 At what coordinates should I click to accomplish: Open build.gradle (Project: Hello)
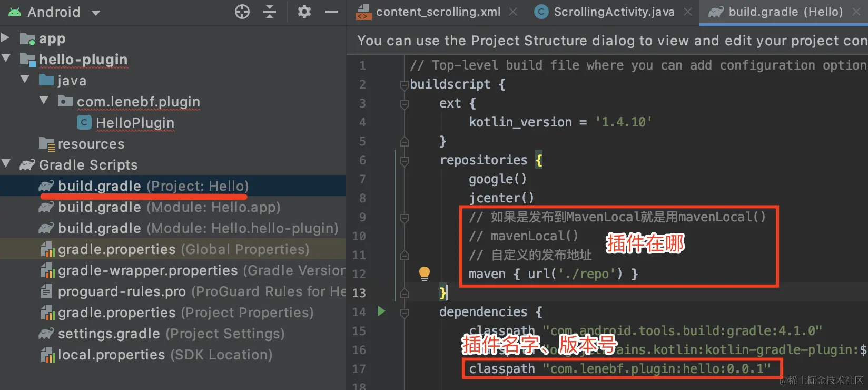[x=153, y=186]
